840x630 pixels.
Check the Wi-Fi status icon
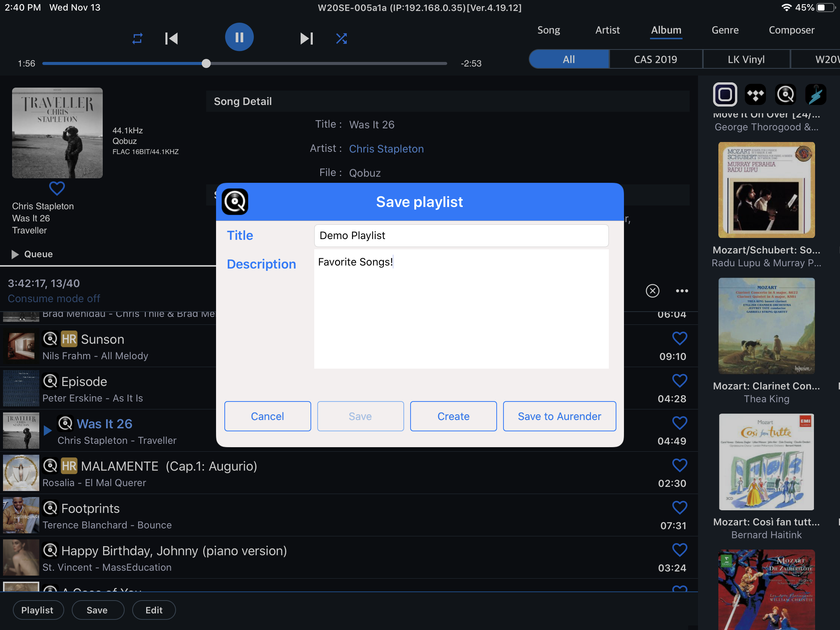coord(786,8)
